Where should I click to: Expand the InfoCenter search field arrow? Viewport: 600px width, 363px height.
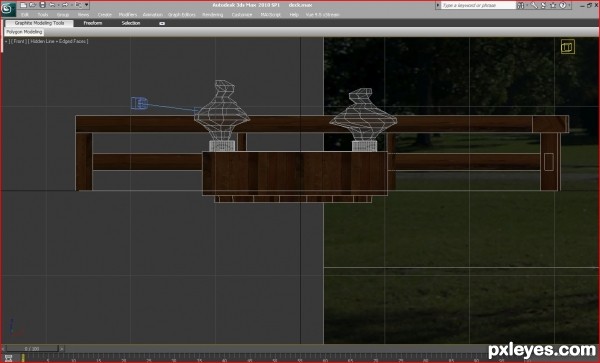pyautogui.click(x=438, y=5)
